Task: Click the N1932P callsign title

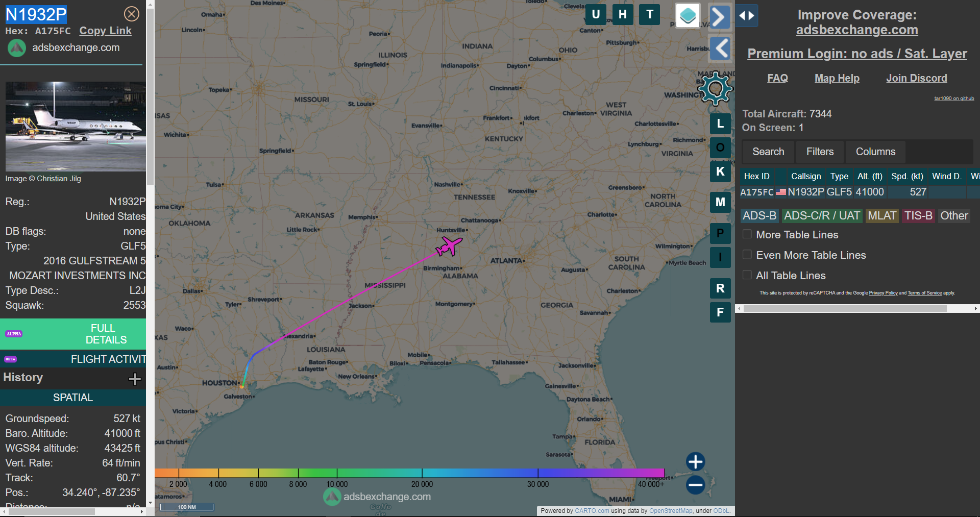Action: point(36,14)
